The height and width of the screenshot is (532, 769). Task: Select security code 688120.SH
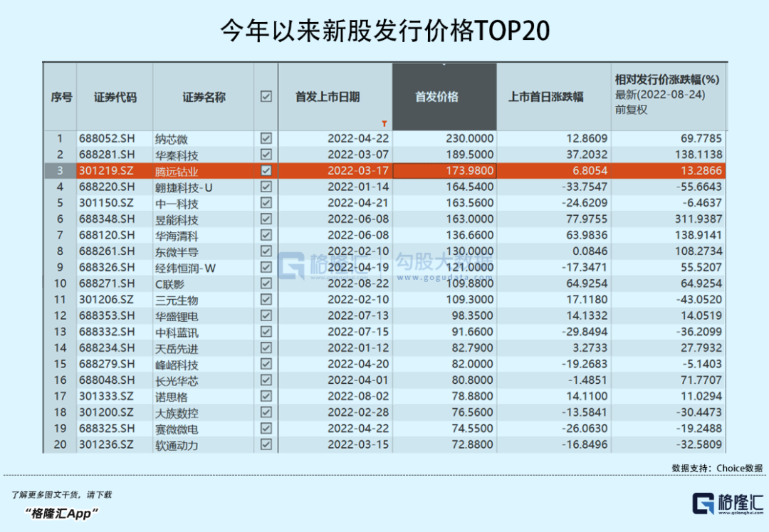point(106,235)
